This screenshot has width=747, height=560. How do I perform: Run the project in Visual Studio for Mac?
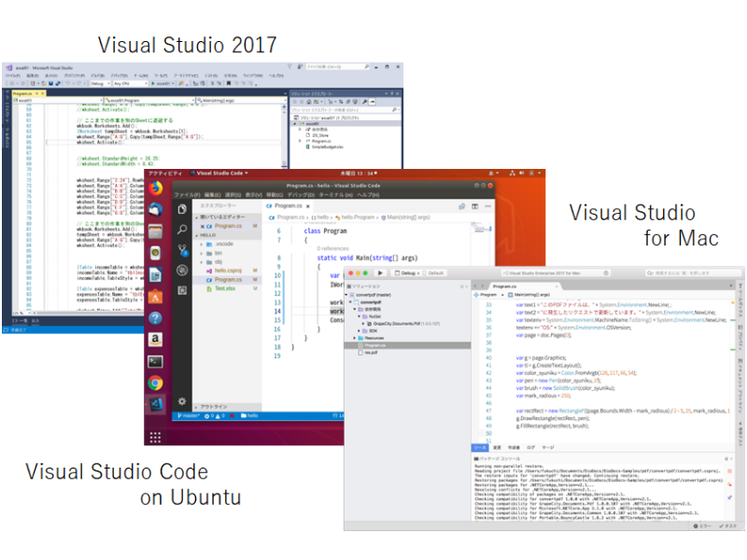[x=380, y=273]
